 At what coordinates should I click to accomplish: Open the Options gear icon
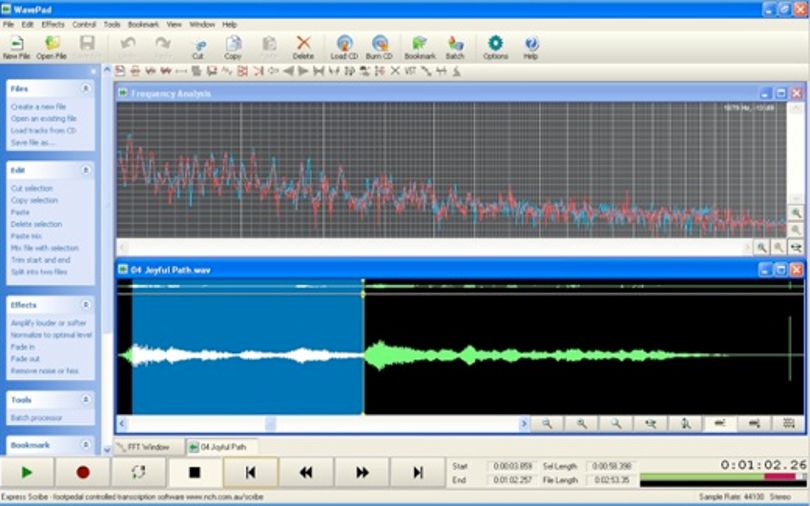tap(495, 43)
